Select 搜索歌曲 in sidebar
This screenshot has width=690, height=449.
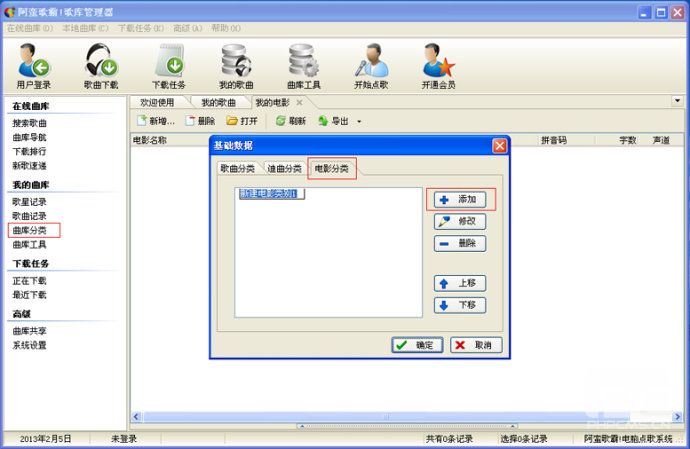tap(29, 123)
